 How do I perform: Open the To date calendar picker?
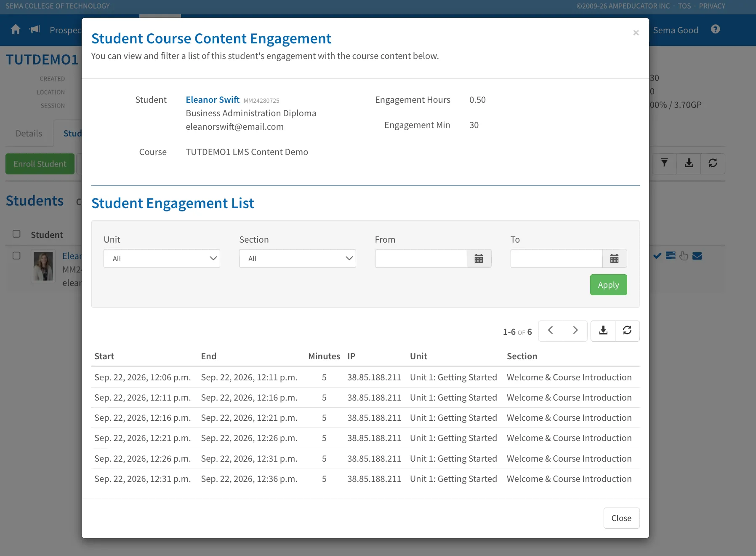point(614,259)
